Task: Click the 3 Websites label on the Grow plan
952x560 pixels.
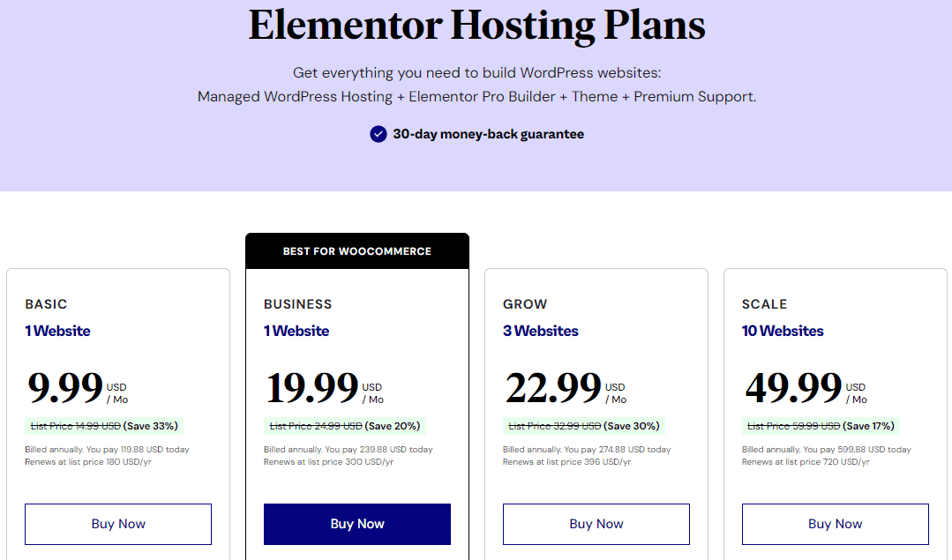Action: [540, 330]
